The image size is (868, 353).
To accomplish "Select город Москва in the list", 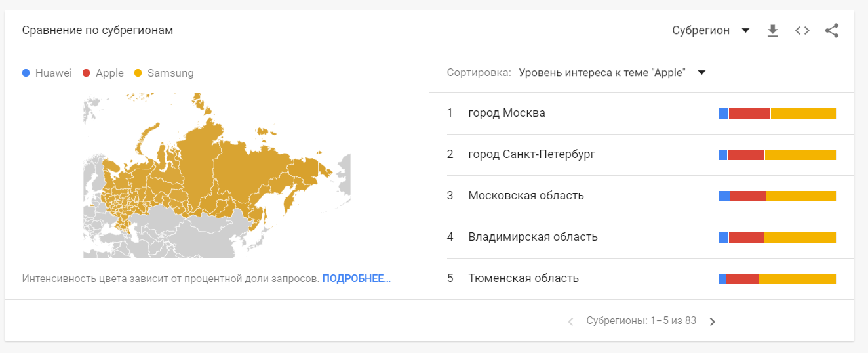I will [x=507, y=114].
